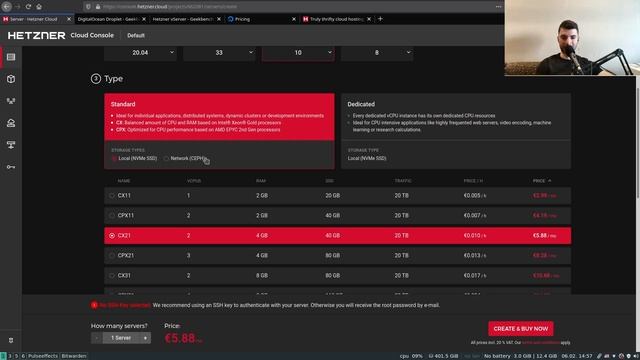Decrease server count with minus button
Screen dimensions: 640x360
97,338
